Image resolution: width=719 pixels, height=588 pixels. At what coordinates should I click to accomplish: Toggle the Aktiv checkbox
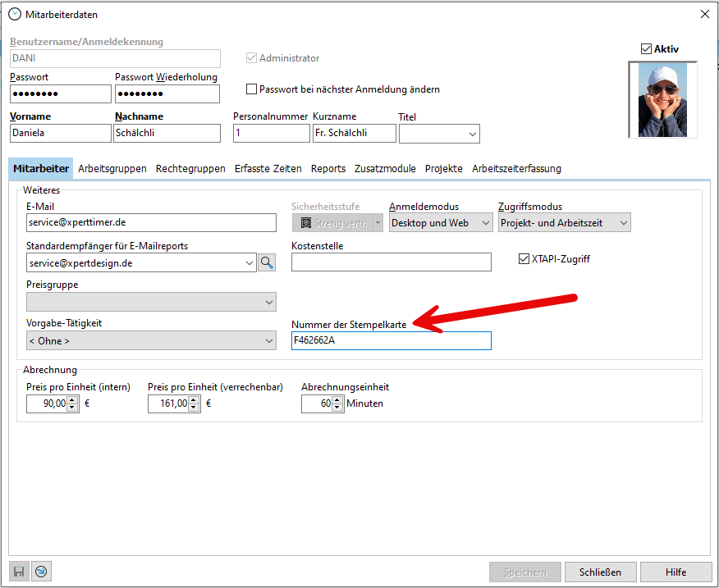[646, 49]
